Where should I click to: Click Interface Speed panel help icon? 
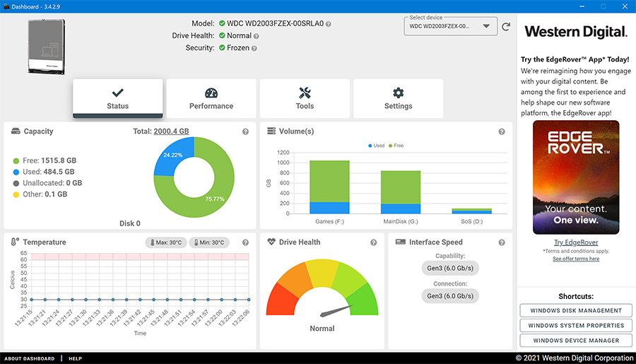coord(502,242)
